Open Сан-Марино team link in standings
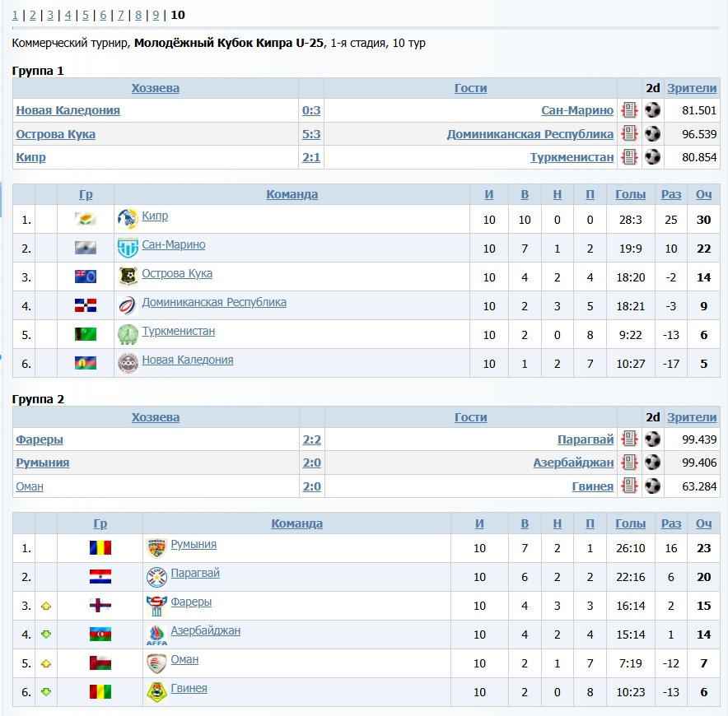 174,244
